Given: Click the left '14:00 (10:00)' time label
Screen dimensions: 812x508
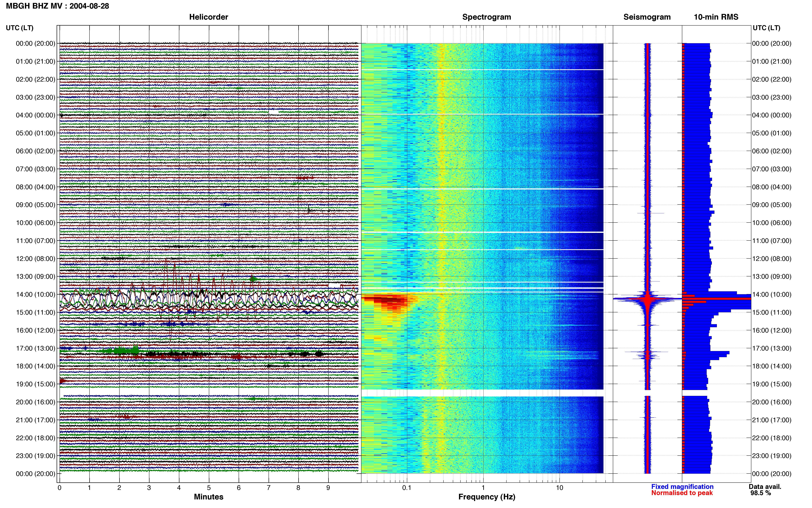Looking at the screenshot, I should coord(36,295).
